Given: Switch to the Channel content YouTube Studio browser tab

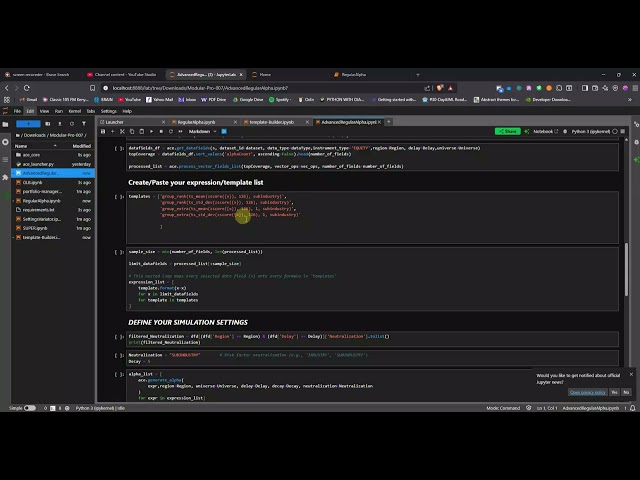Looking at the screenshot, I should [x=122, y=75].
